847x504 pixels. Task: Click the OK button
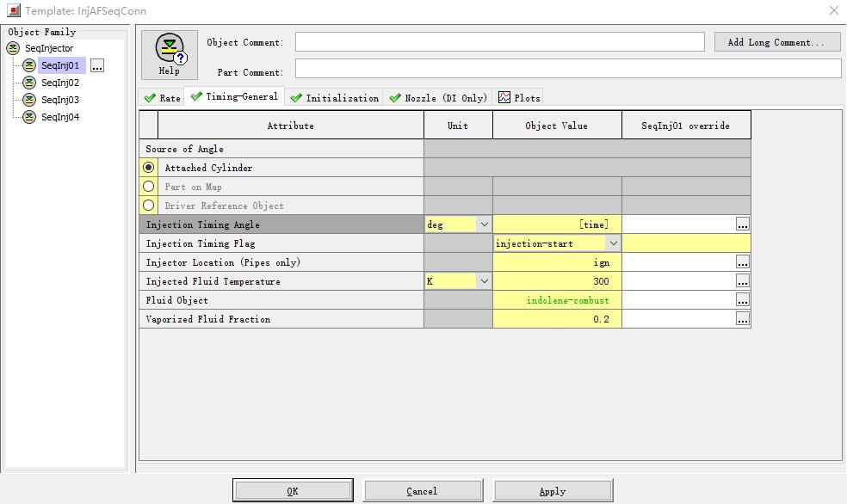pos(293,490)
